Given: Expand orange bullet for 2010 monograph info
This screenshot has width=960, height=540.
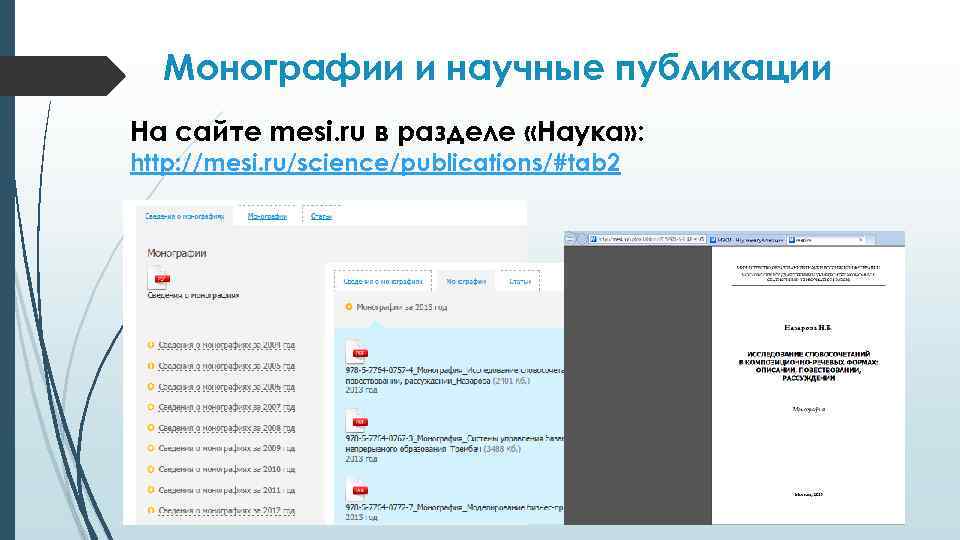Looking at the screenshot, I should pyautogui.click(x=151, y=469).
